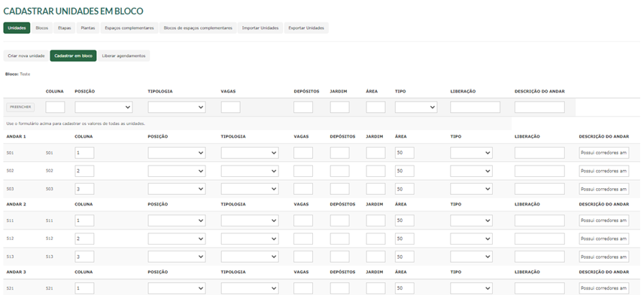
Task: Open Importar Unidades tab
Action: tap(260, 28)
